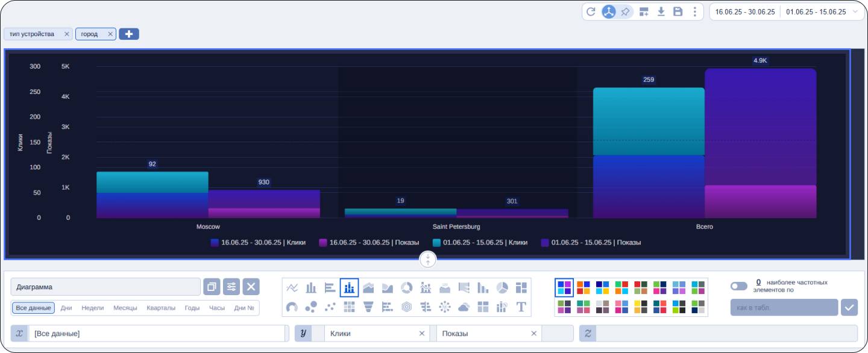Remove the Клики metric from Y axis

click(x=422, y=333)
